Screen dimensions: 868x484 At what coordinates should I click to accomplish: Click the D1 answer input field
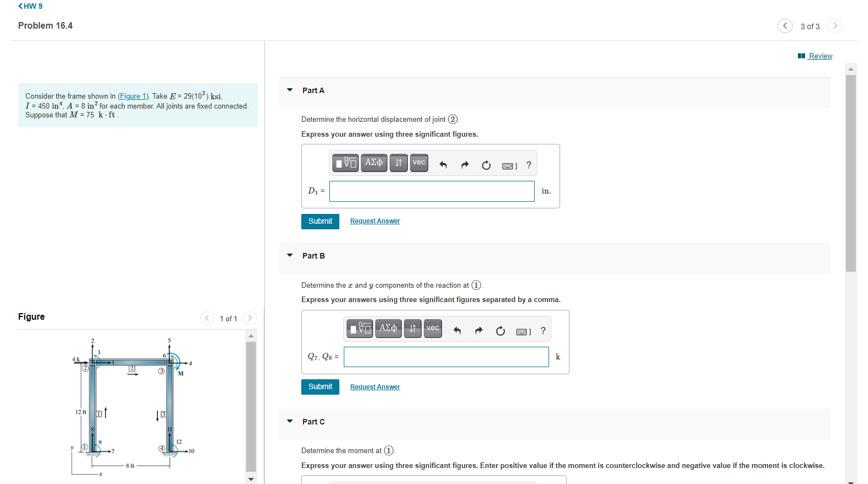pos(432,191)
